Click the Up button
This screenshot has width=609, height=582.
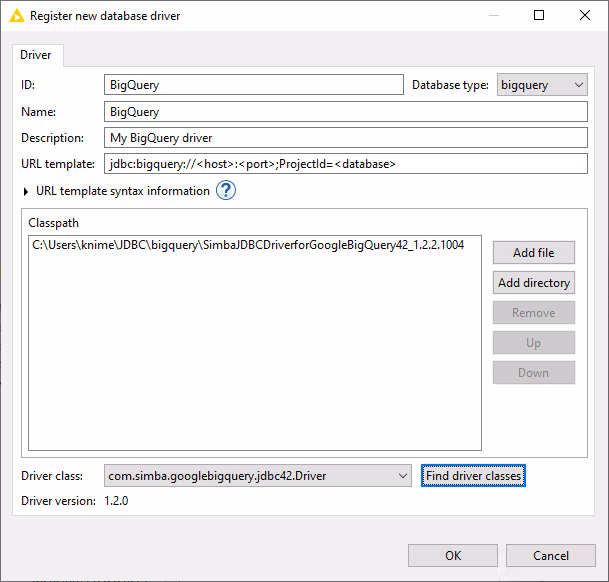534,343
